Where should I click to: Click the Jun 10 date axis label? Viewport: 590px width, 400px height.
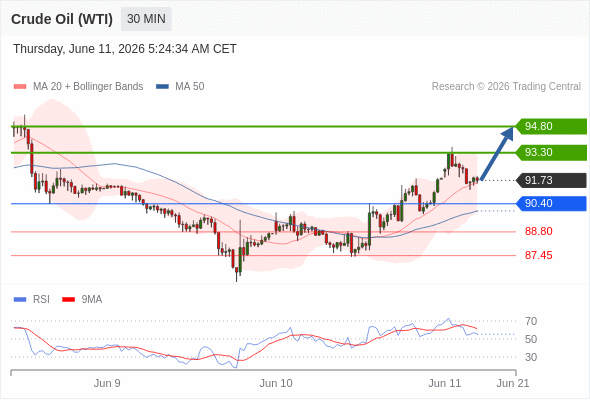(x=276, y=383)
